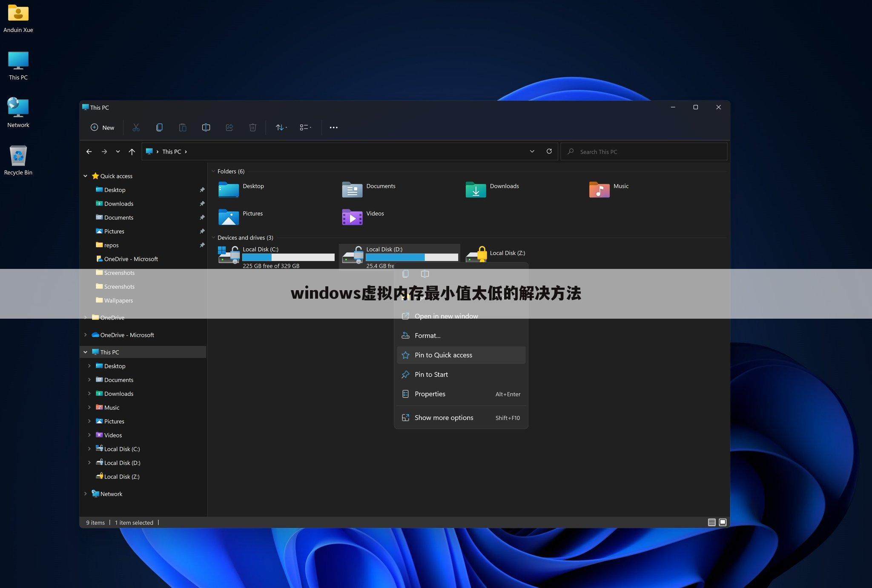Choose Pin to Quick access
872x588 pixels.
[461, 355]
